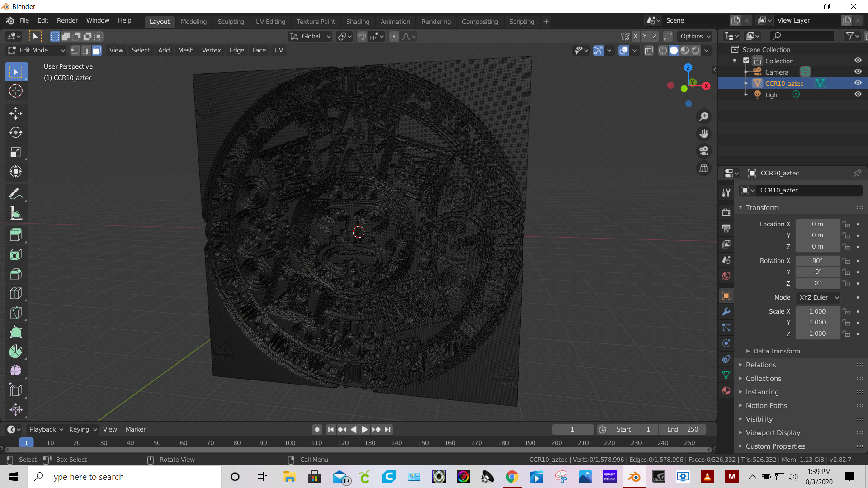868x488 pixels.
Task: Select the Cursor tool in toolbar
Action: coord(16,91)
